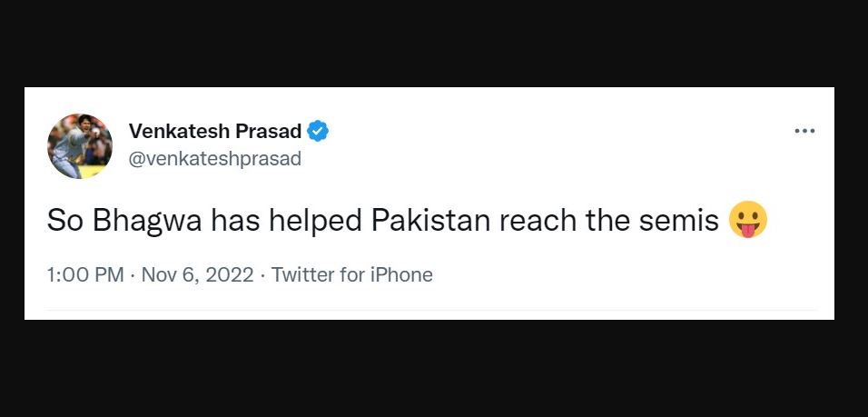Image resolution: width=868 pixels, height=417 pixels.
Task: Click the tongue-out emoji in the tweet
Action: pos(748,220)
